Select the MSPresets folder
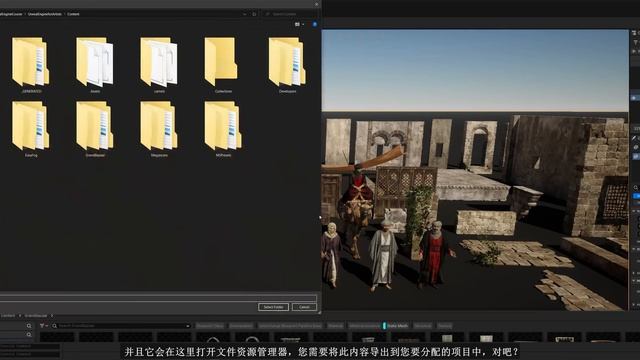Image resolution: width=640 pixels, height=360 pixels. point(223,129)
